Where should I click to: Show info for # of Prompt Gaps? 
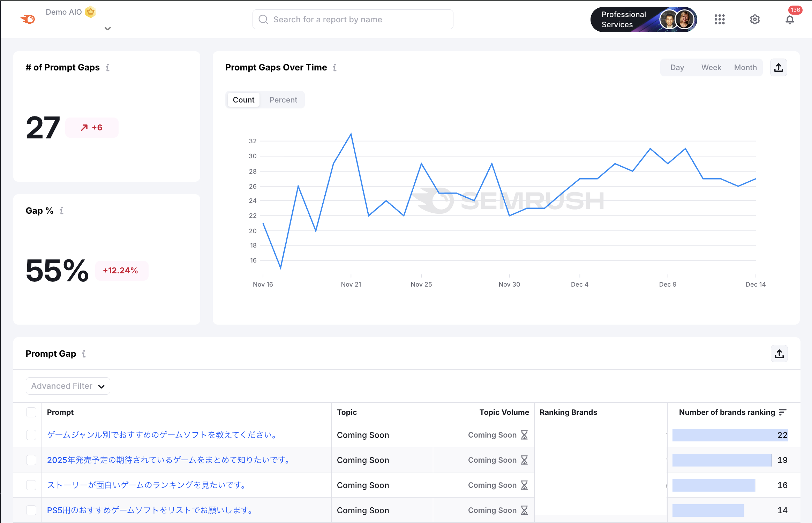[108, 68]
